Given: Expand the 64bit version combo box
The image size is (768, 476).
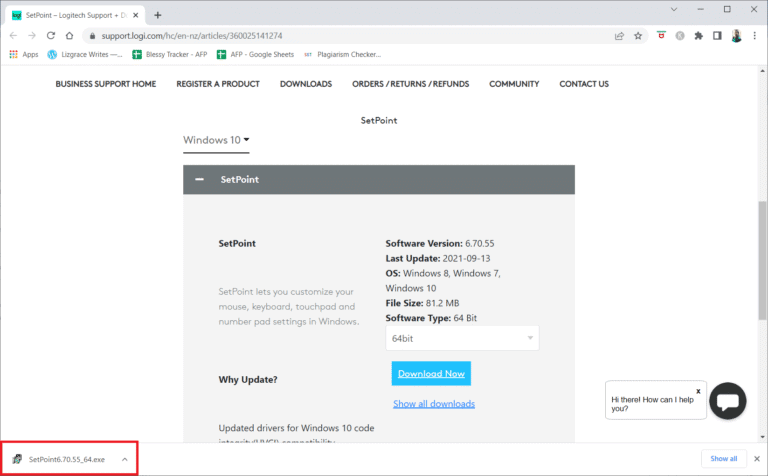Looking at the screenshot, I should pyautogui.click(x=464, y=339).
